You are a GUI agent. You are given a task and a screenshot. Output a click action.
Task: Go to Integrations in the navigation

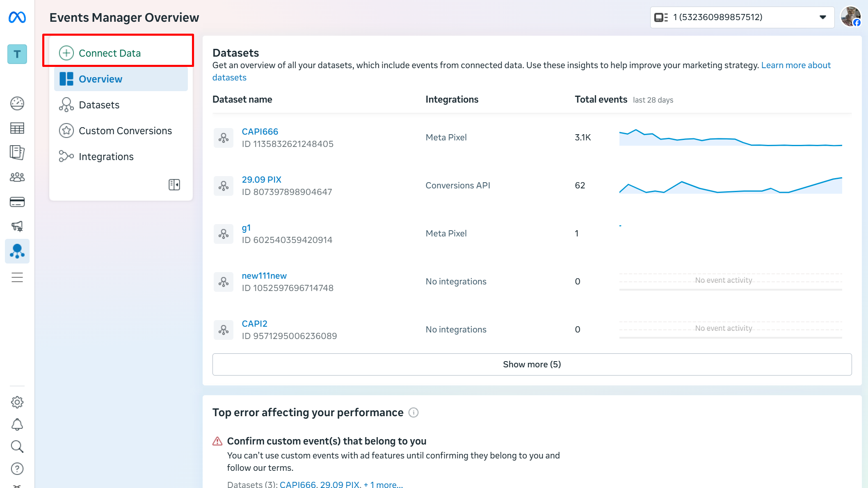[x=106, y=157]
